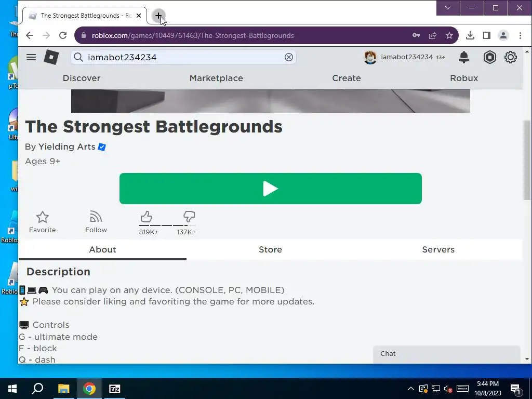This screenshot has height=399, width=532.
Task: Favorite the game with star
Action: pyautogui.click(x=43, y=222)
